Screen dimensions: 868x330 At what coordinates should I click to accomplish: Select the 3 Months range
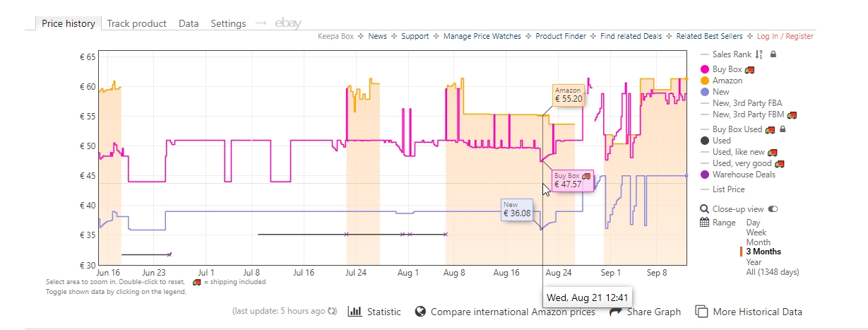tap(763, 252)
